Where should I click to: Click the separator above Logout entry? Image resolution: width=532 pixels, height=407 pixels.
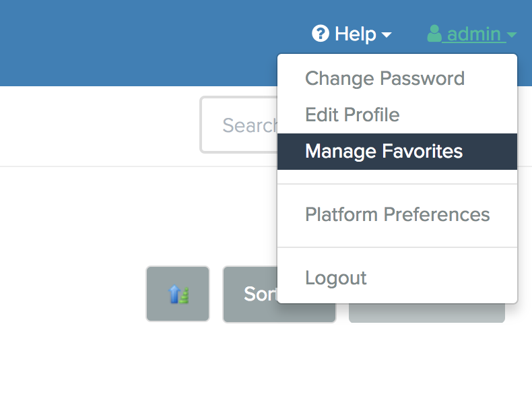[397, 247]
